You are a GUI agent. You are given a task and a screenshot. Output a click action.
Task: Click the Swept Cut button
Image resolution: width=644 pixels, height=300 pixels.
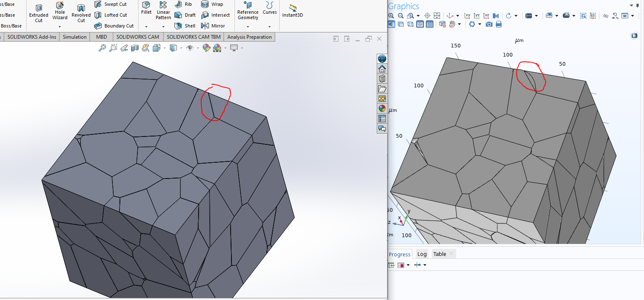click(111, 4)
